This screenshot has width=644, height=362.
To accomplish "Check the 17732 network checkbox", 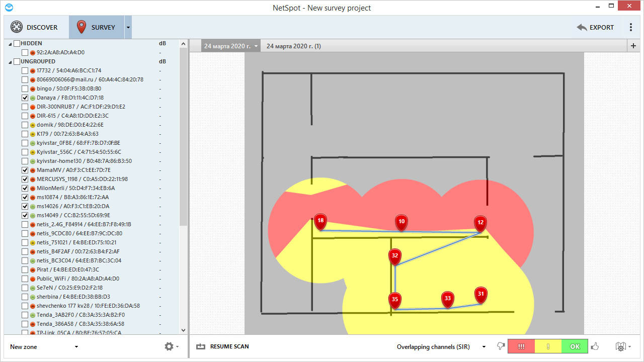I will (25, 70).
